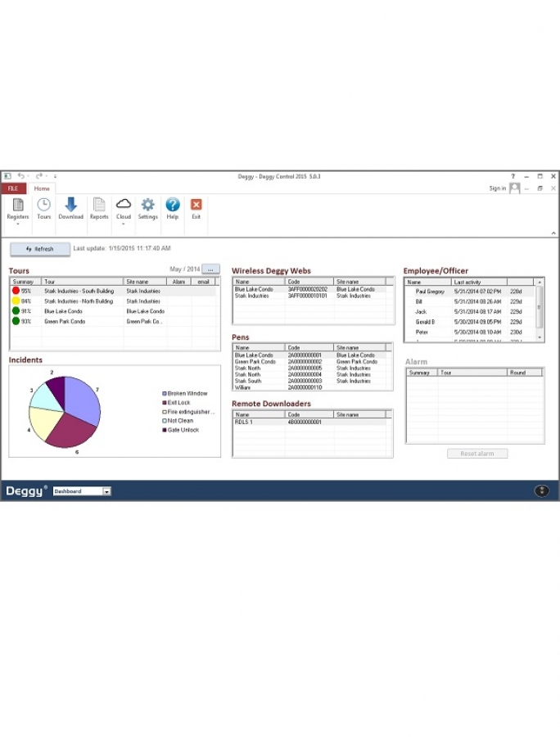Screen dimensions: 560x737
Task: Select 'Stark Industries - North Building' tour row
Action: [x=113, y=301]
